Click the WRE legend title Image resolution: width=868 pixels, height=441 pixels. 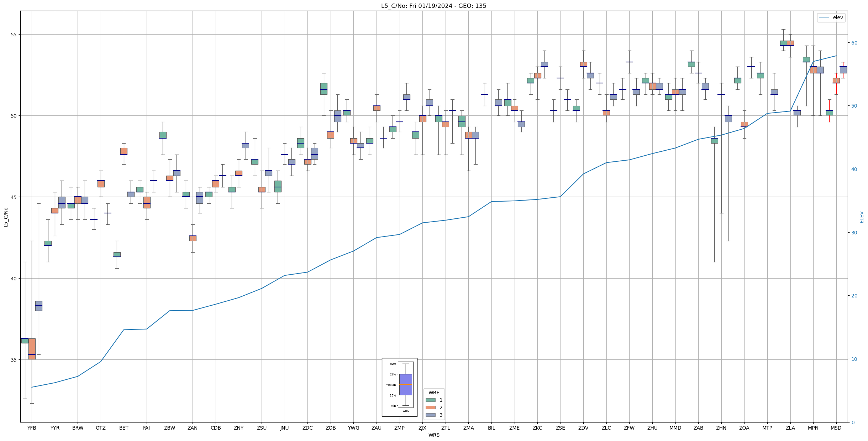(x=434, y=393)
